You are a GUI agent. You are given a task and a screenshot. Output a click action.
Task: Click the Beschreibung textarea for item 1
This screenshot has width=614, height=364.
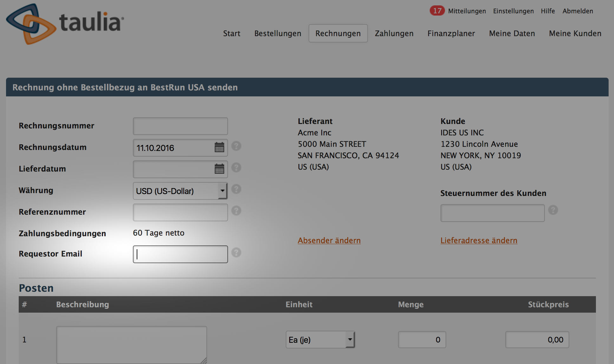coord(132,345)
